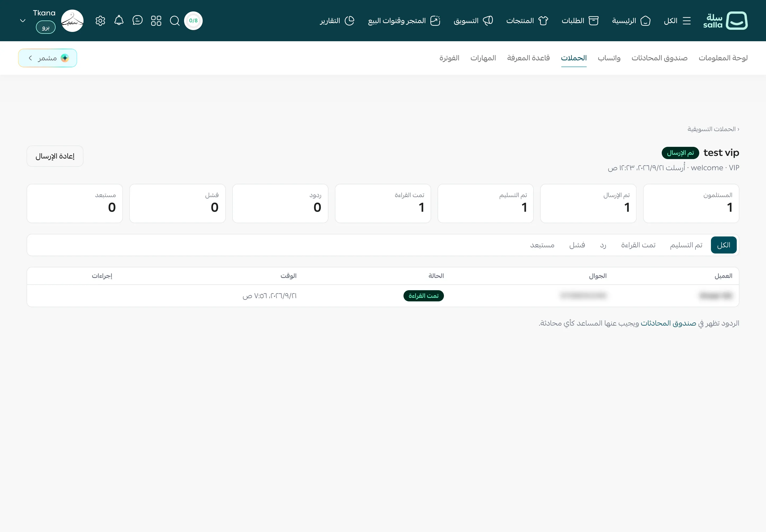Viewport: 766px width, 532px height.
Task: Click the برو plan badge
Action: [46, 27]
